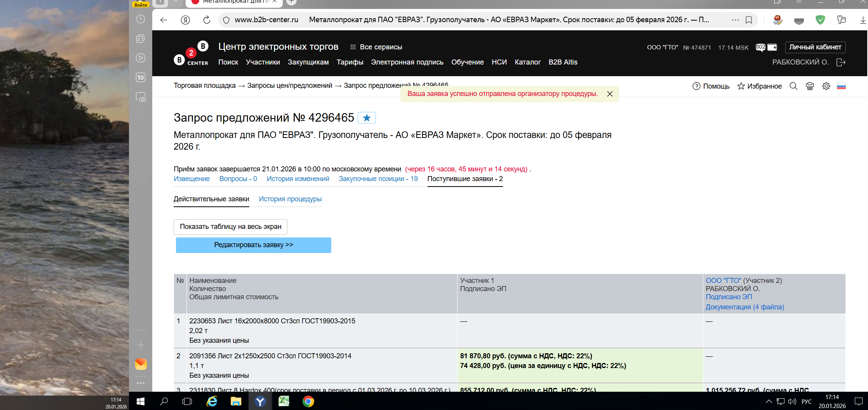
Task: Open the Все сервисы menu
Action: (376, 47)
